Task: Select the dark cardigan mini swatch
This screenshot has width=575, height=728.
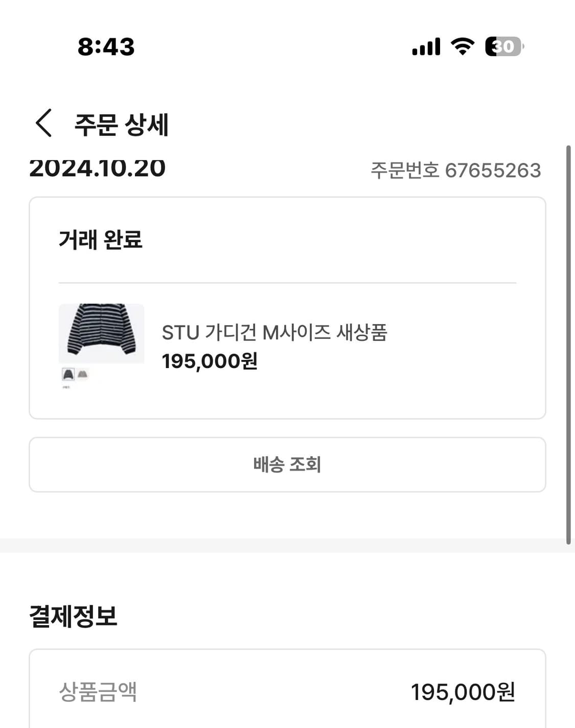Action: [68, 374]
